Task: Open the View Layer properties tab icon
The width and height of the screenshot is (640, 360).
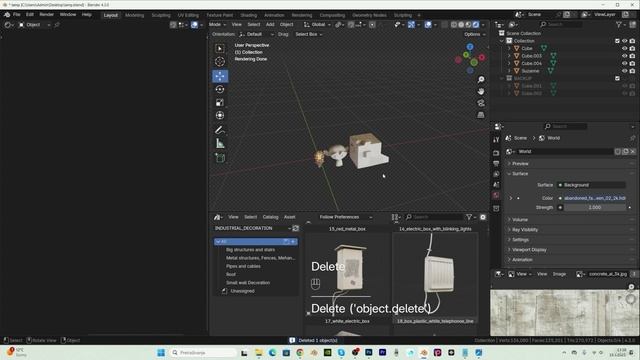Action: click(x=496, y=174)
